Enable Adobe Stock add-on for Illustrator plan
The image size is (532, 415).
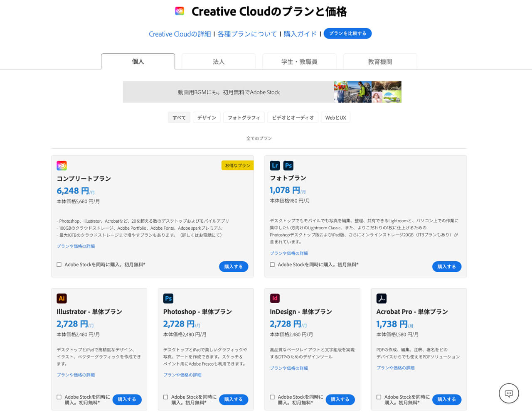pyautogui.click(x=59, y=397)
